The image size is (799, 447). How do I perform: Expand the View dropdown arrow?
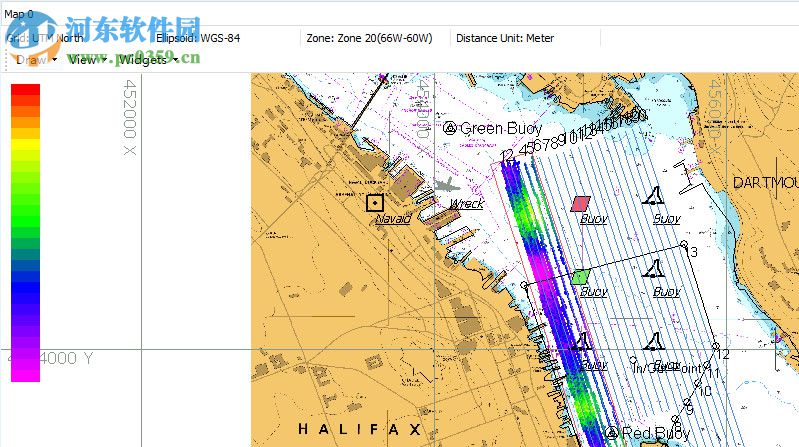[104, 60]
